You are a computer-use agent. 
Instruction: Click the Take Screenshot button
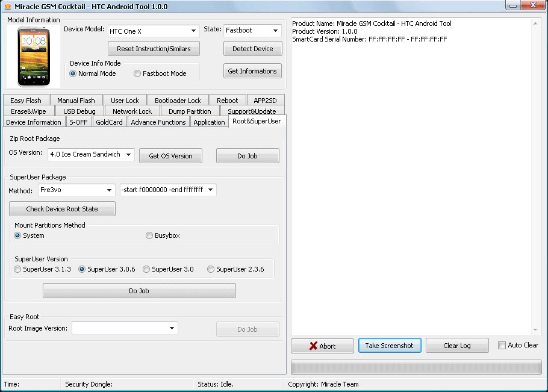point(390,345)
